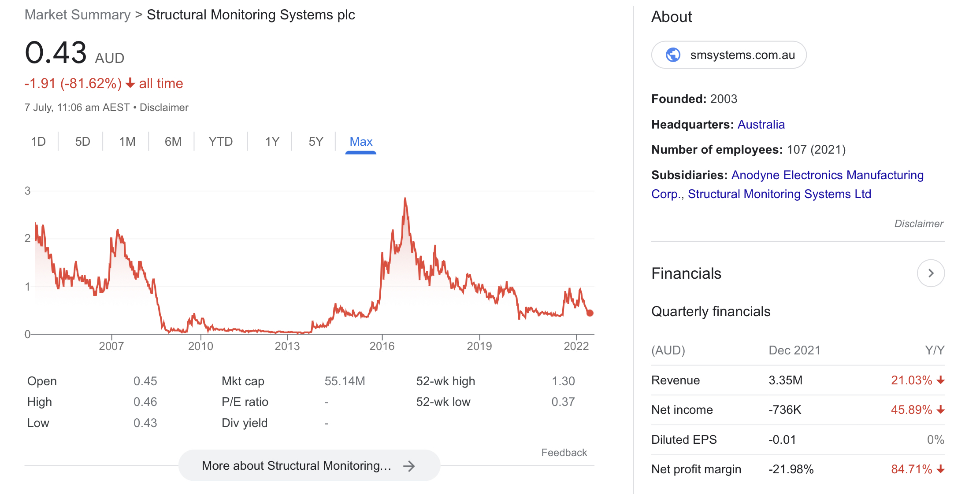Click the Net profit margin -21.98% value
Viewport: 980px width, 494px height.
pos(791,469)
